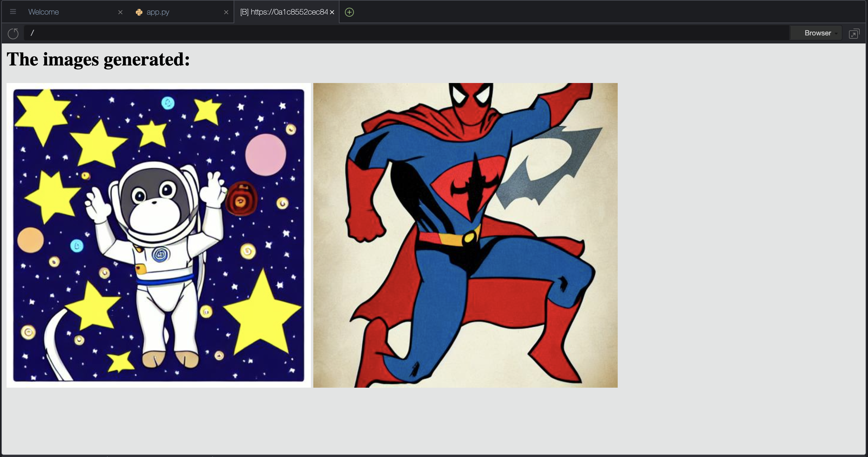Screen dimensions: 868x457
Task: Switch to the app.py tab
Action: [158, 12]
